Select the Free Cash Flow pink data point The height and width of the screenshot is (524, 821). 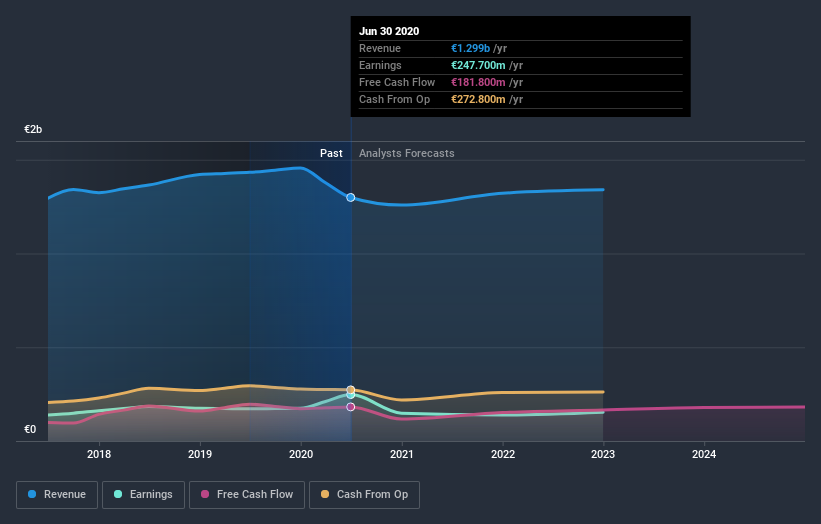[x=351, y=407]
